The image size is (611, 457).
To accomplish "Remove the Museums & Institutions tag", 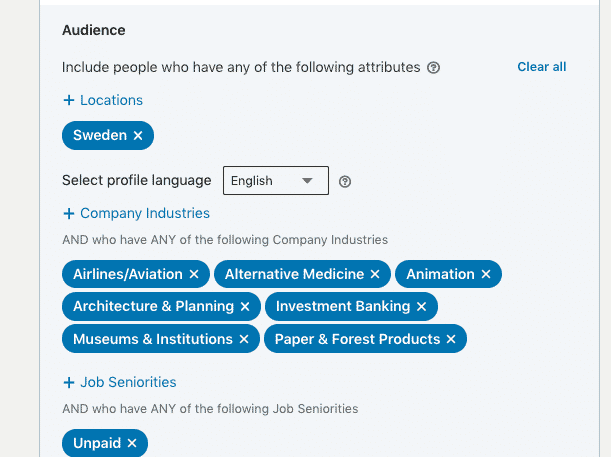I will [x=244, y=340].
